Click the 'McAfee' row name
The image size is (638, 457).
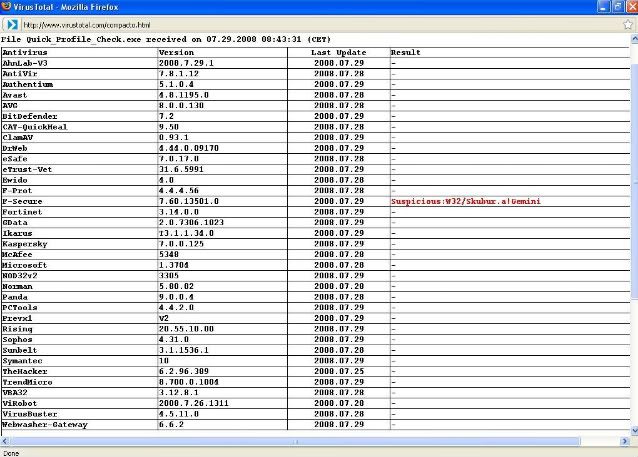point(17,254)
